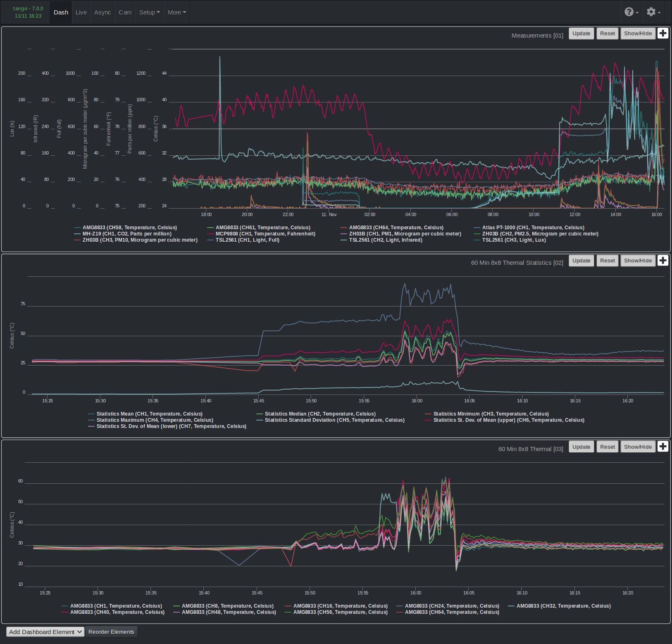The width and height of the screenshot is (672, 644).
Task: Reset the Thermal Statistics chart
Action: (x=607, y=260)
